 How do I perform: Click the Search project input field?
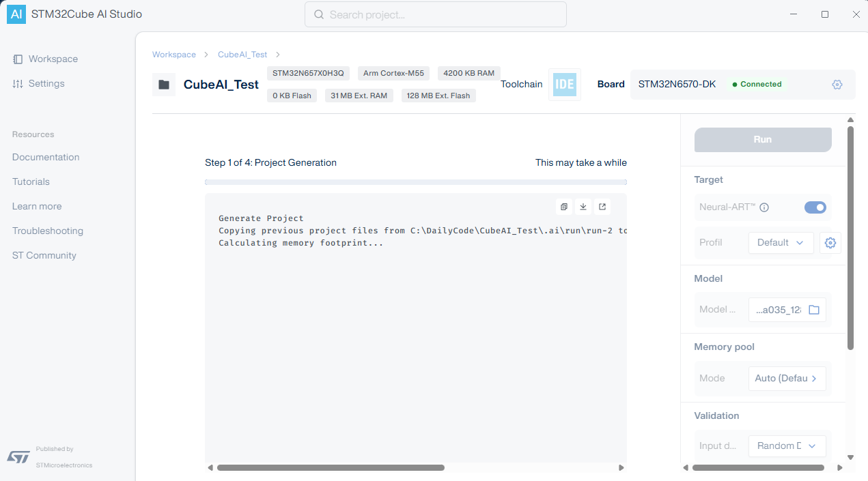coord(436,14)
